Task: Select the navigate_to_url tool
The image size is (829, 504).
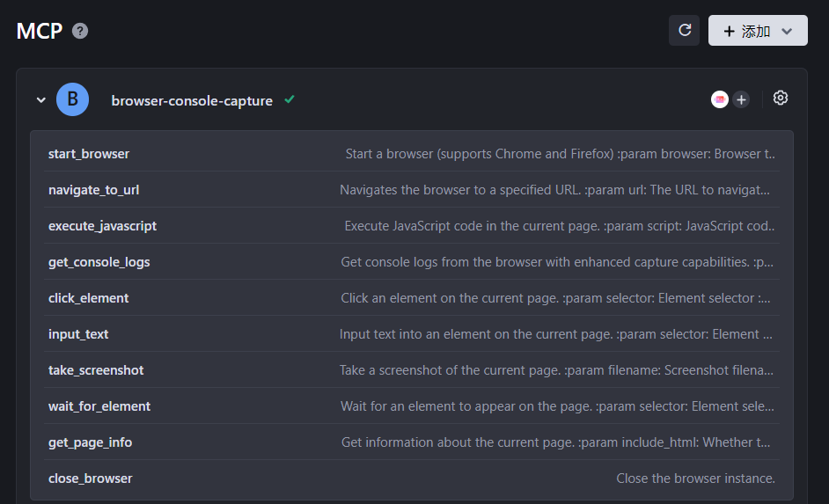Action: point(94,190)
